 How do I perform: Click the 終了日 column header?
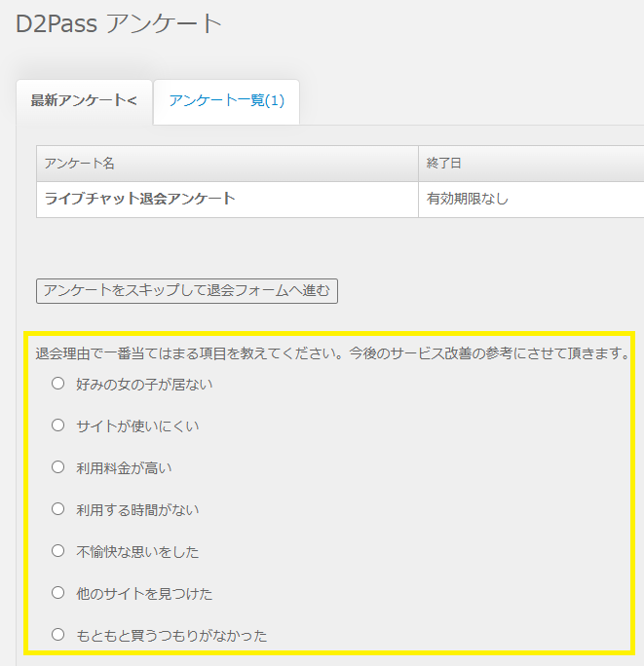(x=531, y=164)
